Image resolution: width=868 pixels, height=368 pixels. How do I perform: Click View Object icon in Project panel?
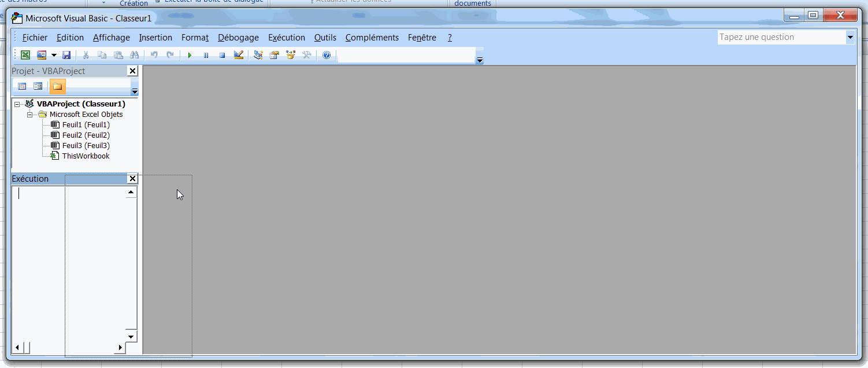[38, 87]
